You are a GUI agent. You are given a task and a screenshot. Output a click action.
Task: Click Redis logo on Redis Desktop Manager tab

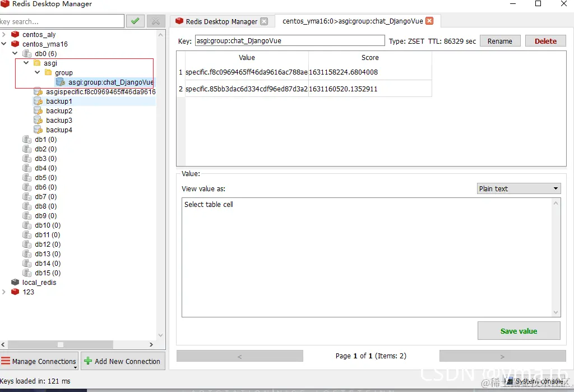click(179, 21)
